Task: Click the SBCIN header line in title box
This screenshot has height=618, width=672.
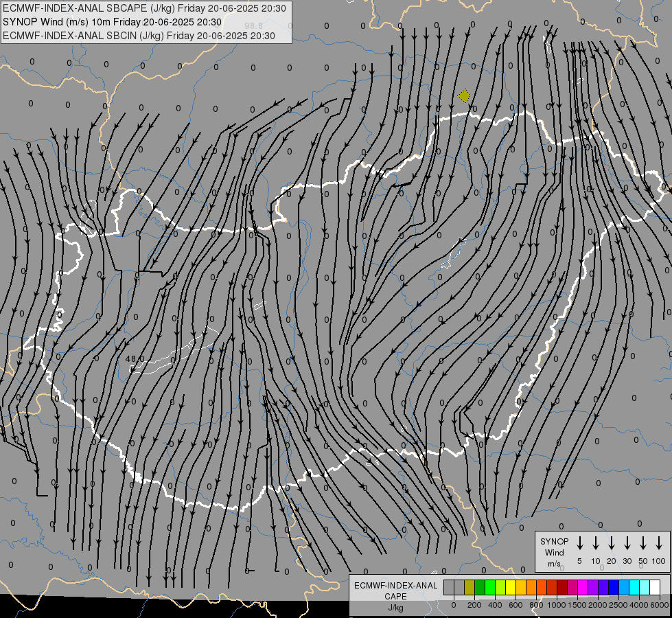Action: [x=139, y=36]
